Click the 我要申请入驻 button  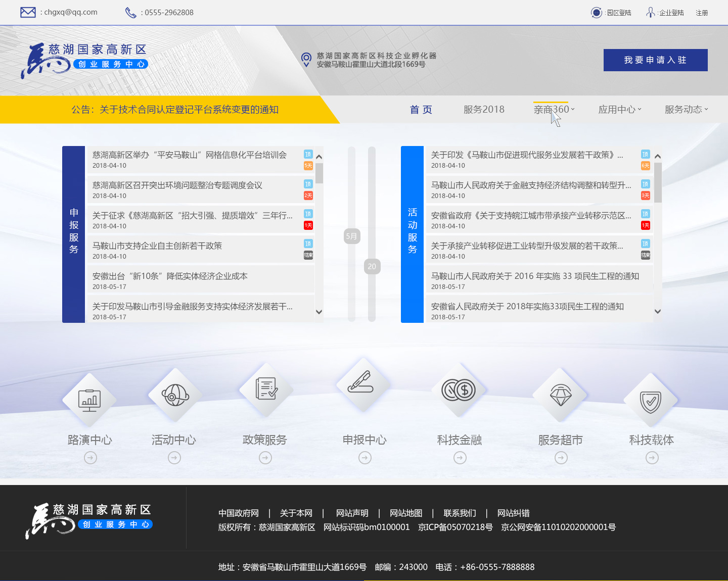click(x=655, y=60)
